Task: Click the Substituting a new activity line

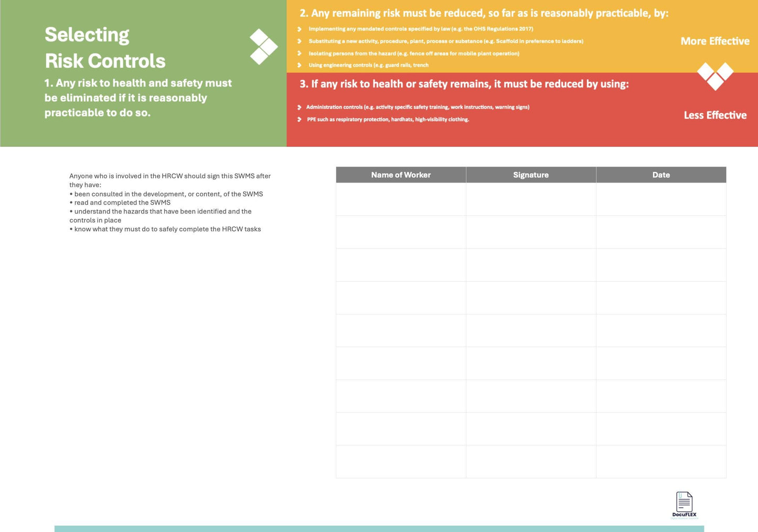Action: click(446, 41)
